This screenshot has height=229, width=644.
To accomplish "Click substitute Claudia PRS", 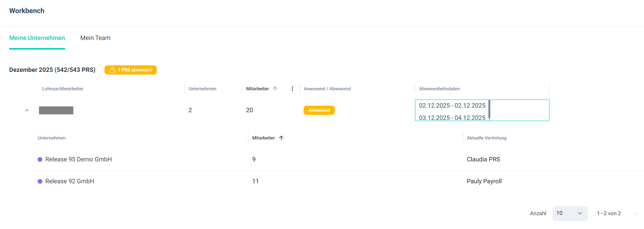I will pos(483,159).
